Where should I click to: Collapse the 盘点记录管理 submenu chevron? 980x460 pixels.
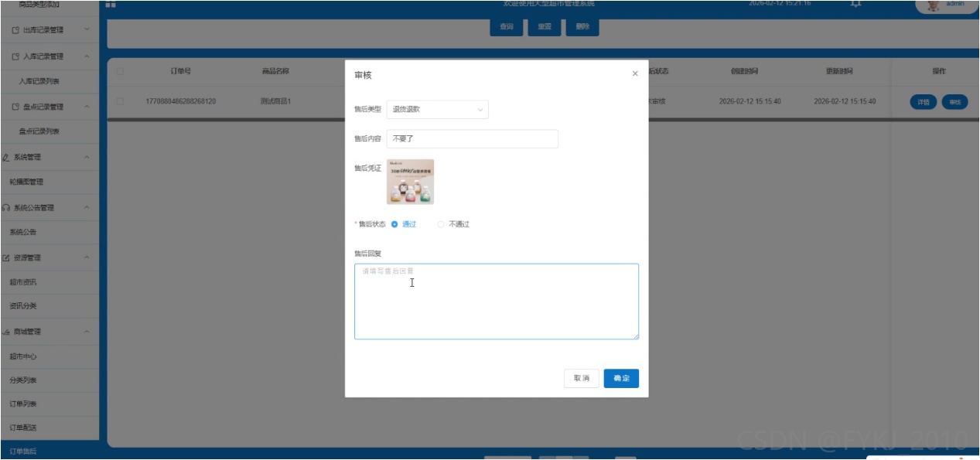coord(87,107)
